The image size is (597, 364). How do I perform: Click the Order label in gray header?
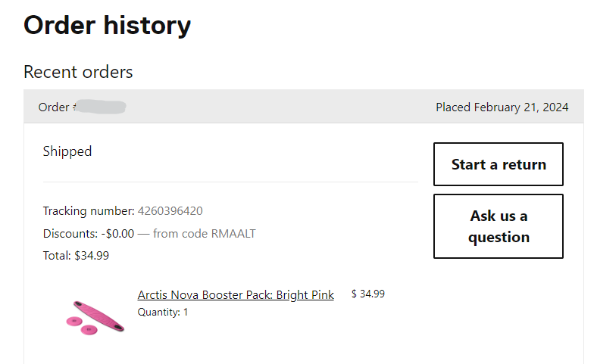pyautogui.click(x=54, y=107)
